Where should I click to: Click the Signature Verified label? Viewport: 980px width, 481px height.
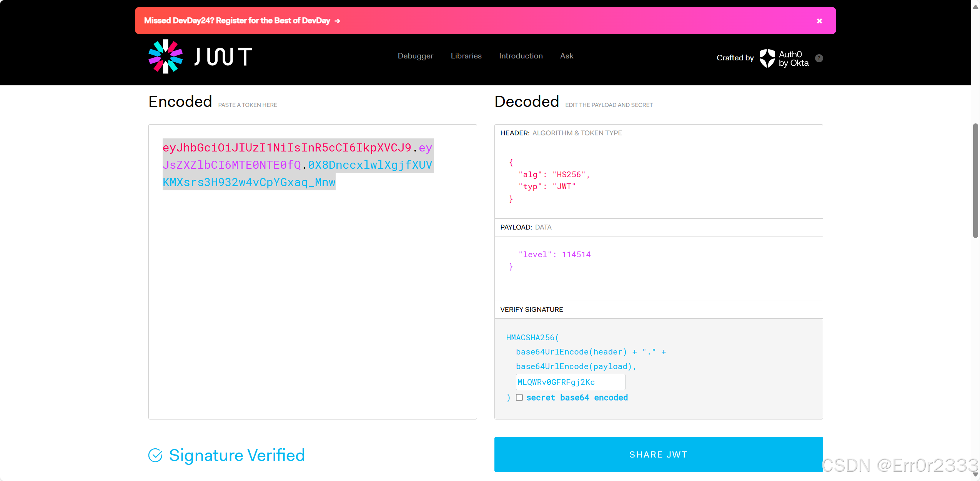click(x=237, y=455)
